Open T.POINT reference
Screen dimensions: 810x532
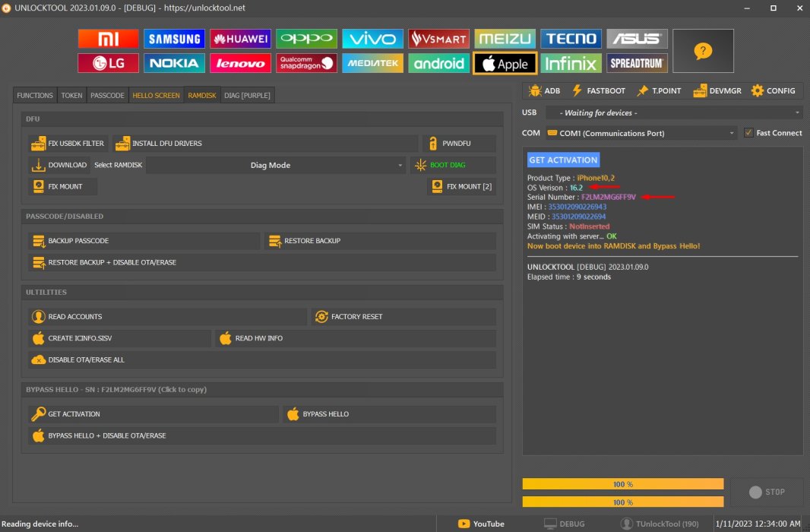[x=659, y=91]
